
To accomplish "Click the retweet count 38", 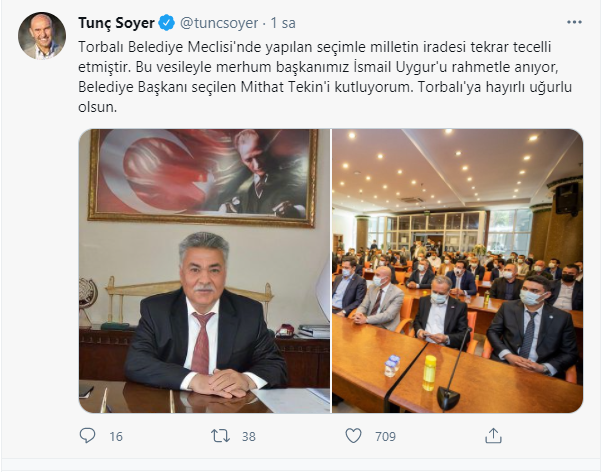I will 249,436.
